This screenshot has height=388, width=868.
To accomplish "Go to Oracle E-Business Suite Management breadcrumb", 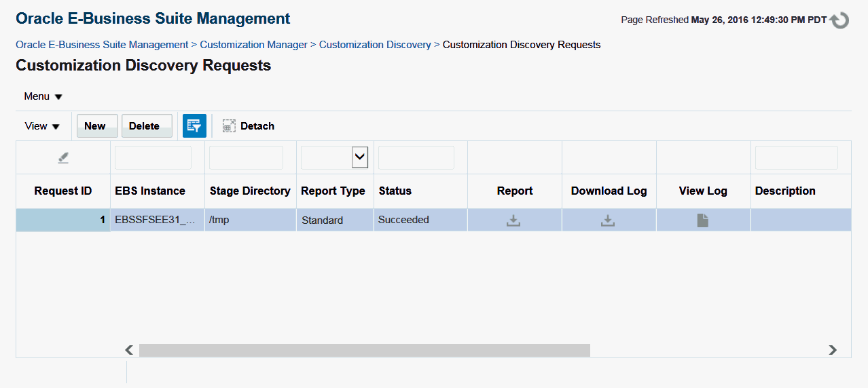I will [102, 45].
